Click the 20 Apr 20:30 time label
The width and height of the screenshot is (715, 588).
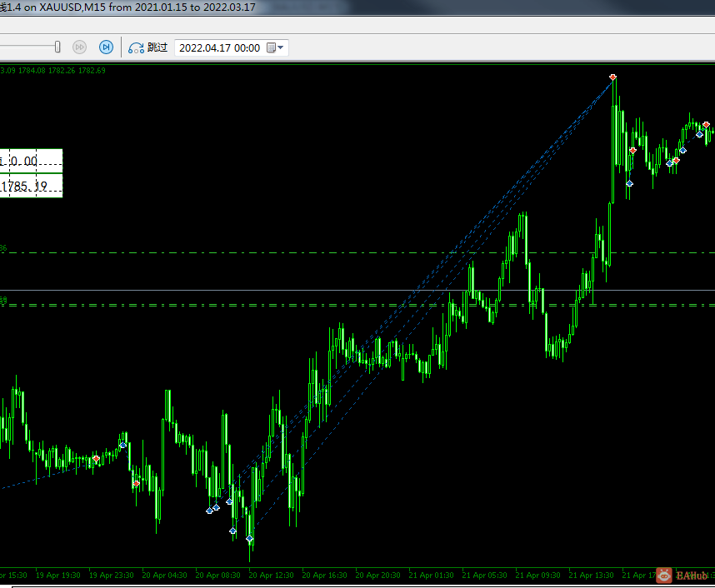pos(378,576)
